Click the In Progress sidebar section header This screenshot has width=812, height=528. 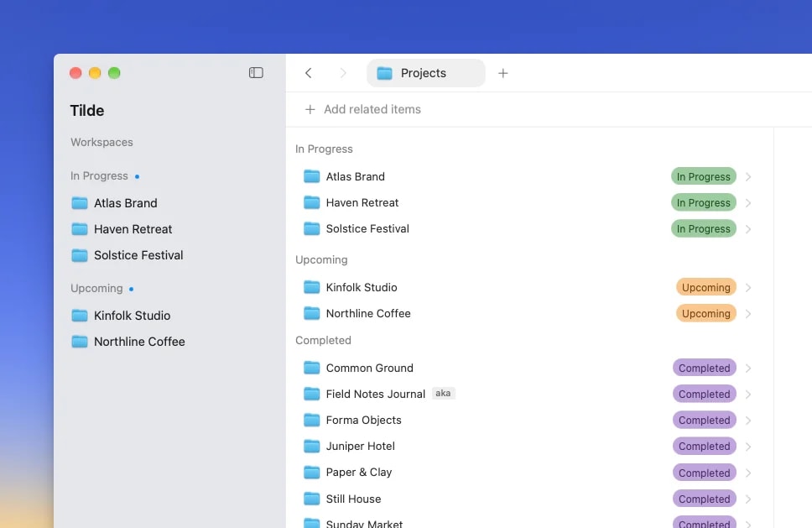pos(99,175)
